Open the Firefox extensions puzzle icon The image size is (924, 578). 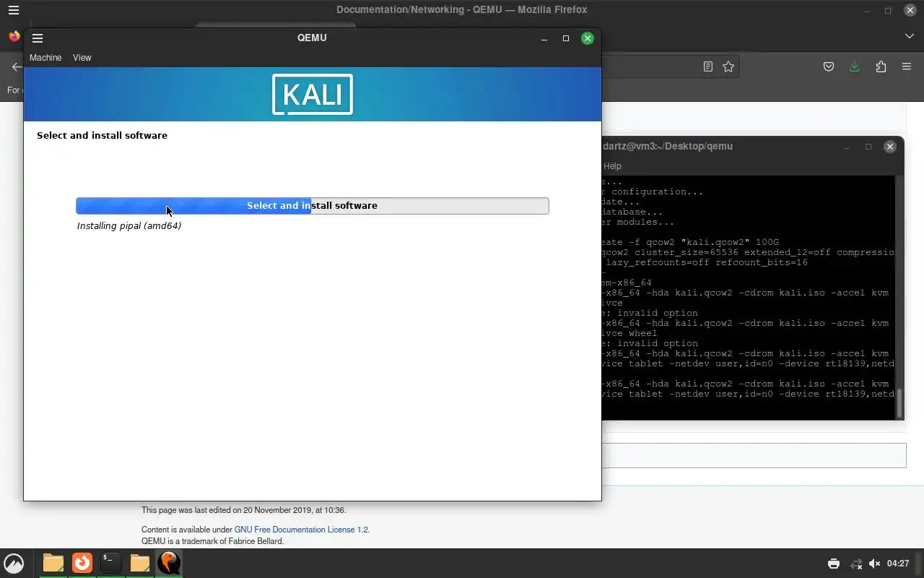point(881,66)
